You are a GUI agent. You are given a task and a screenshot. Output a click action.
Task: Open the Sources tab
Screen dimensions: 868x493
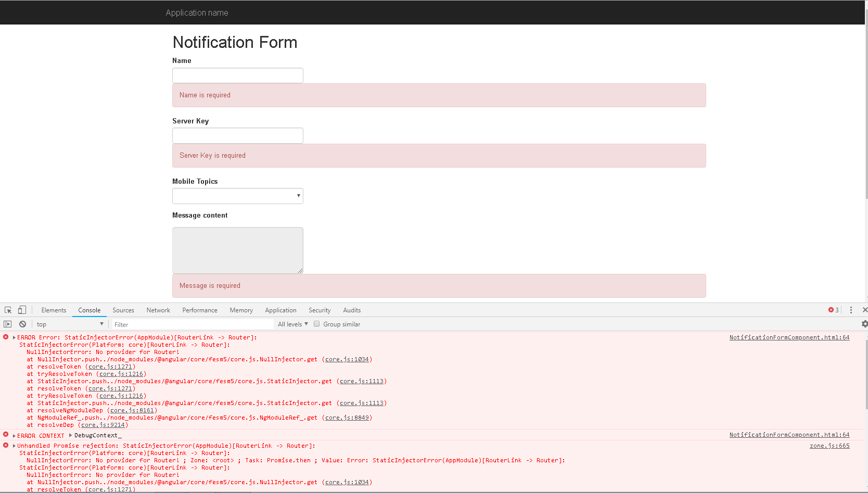pos(123,310)
